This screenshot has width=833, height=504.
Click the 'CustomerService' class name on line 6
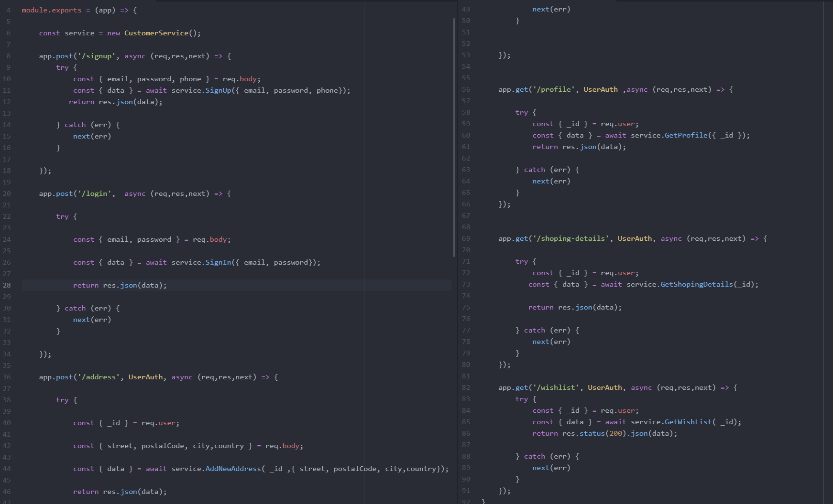click(x=156, y=33)
